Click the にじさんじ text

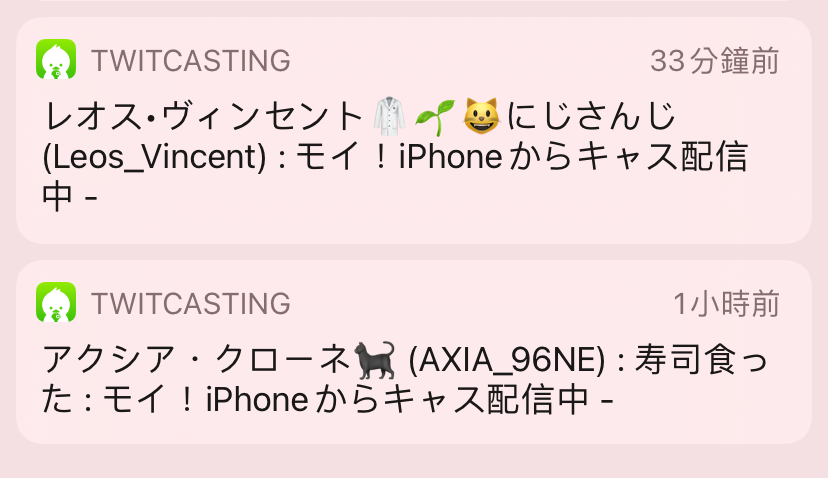[590, 116]
